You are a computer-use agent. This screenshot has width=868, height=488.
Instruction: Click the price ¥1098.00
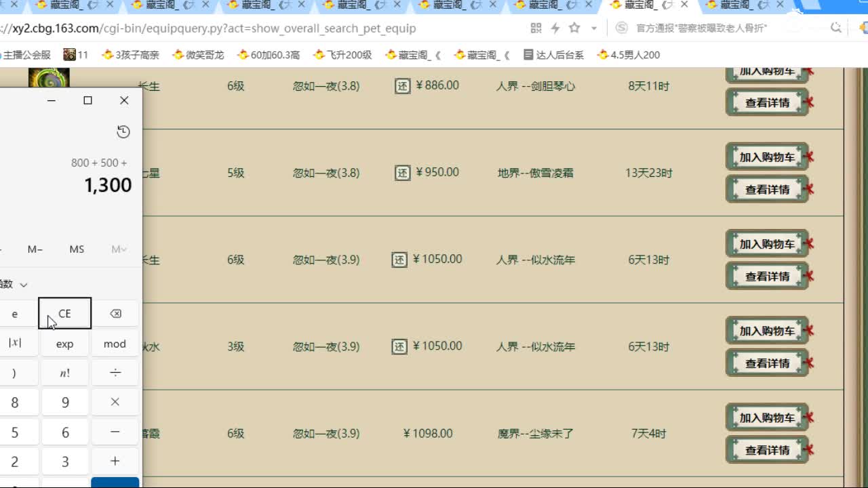(428, 433)
